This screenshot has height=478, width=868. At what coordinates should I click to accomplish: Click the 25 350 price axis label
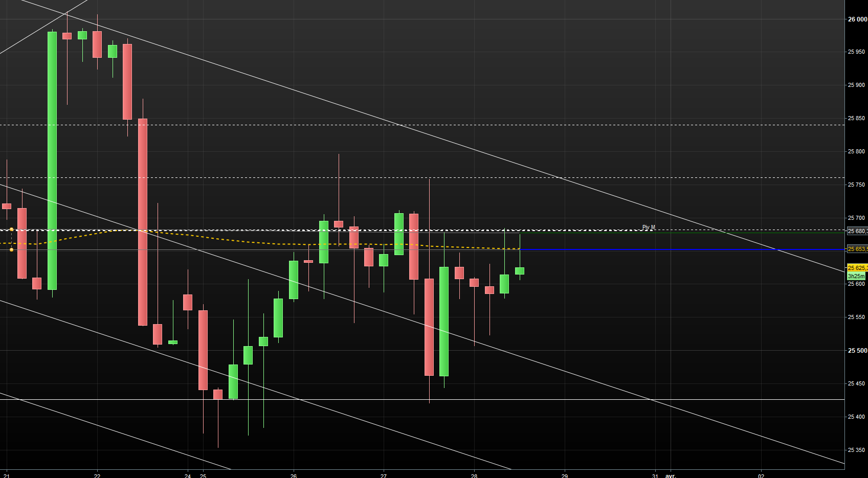857,450
